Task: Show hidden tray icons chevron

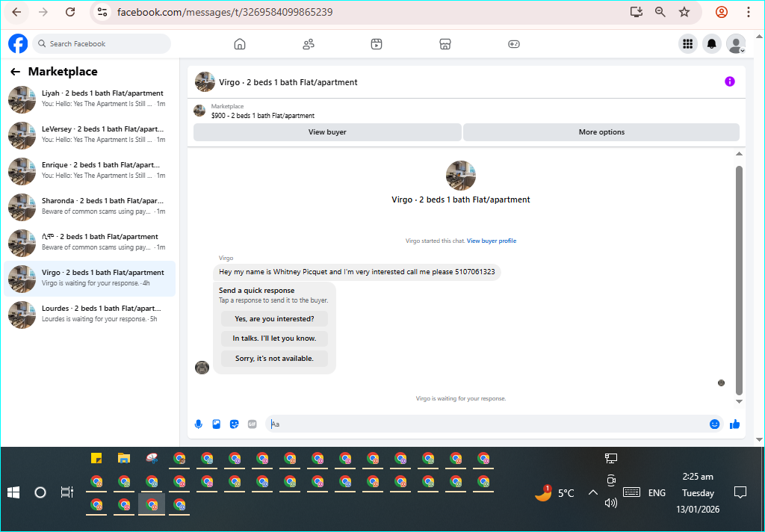Action: pos(592,492)
